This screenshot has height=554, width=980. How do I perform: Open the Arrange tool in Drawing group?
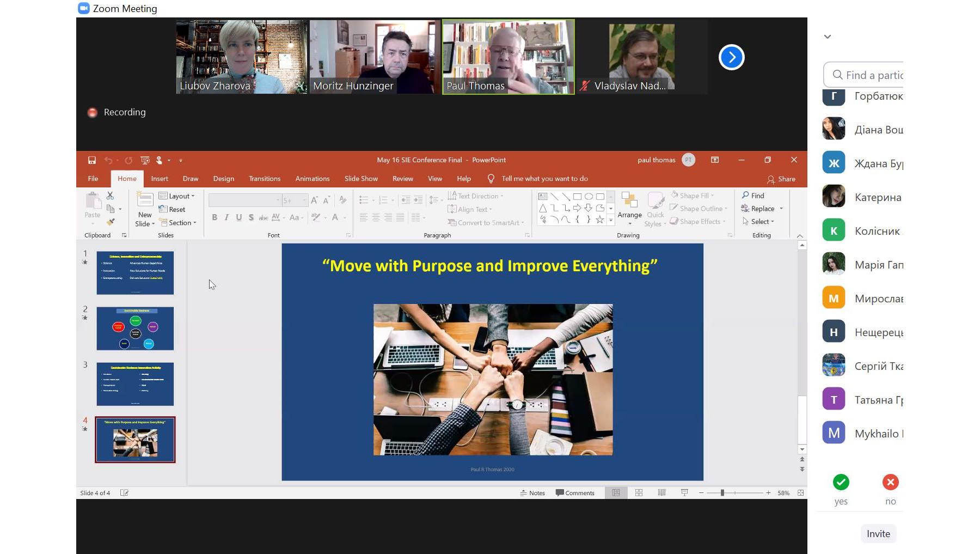click(x=629, y=207)
